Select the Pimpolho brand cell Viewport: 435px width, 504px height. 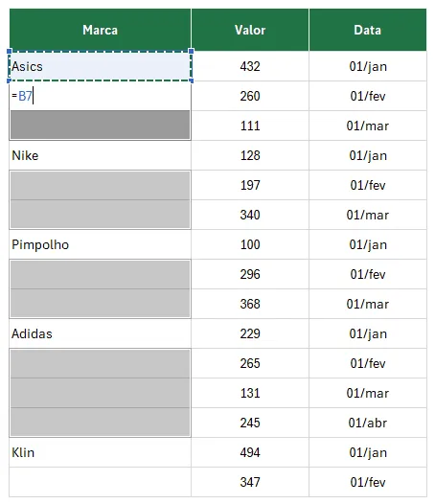pyautogui.click(x=100, y=244)
